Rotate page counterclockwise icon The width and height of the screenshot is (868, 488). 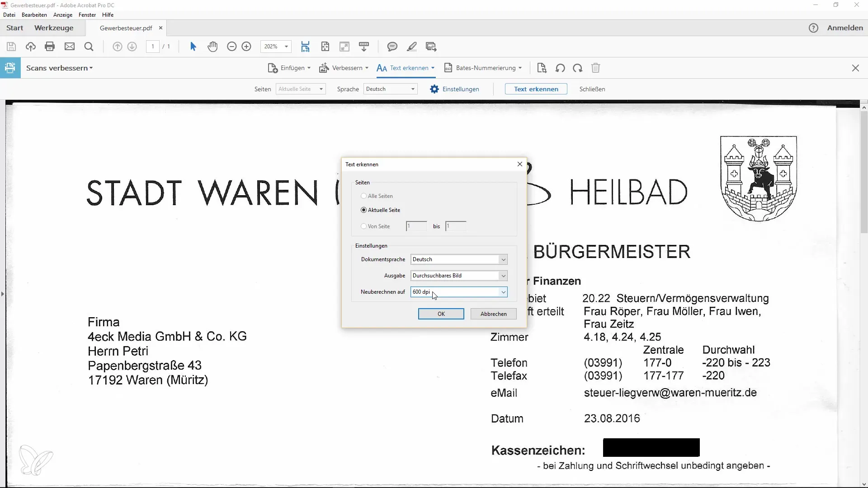pyautogui.click(x=560, y=68)
